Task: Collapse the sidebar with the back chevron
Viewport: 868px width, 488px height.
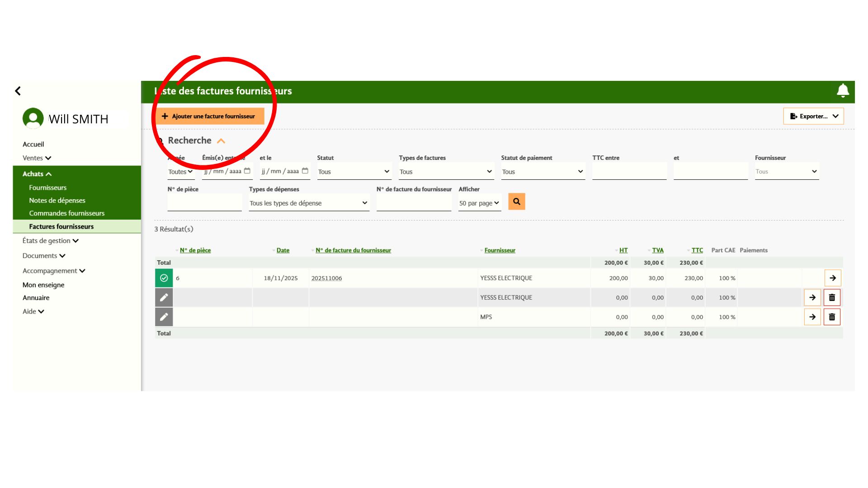Action: click(18, 91)
